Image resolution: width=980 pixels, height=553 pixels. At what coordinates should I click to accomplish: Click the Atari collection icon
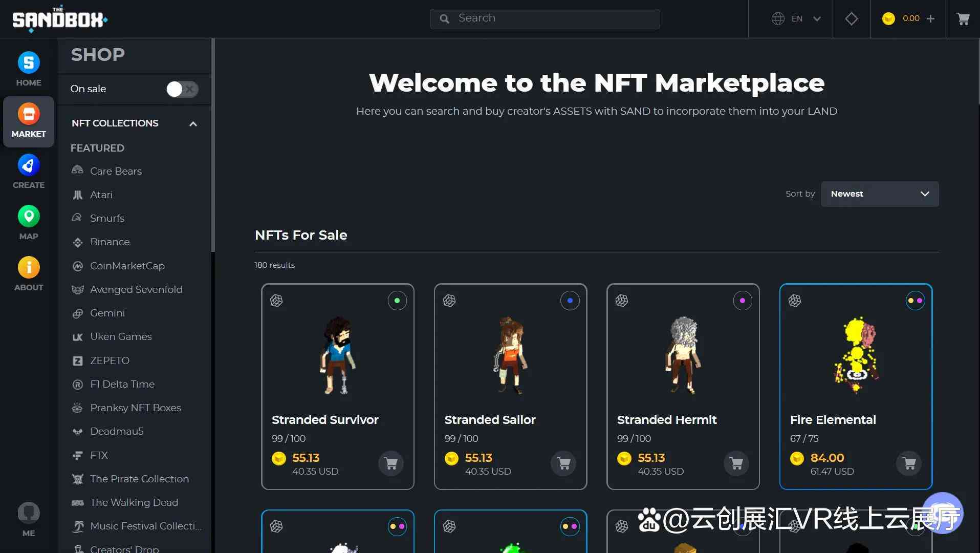click(77, 195)
